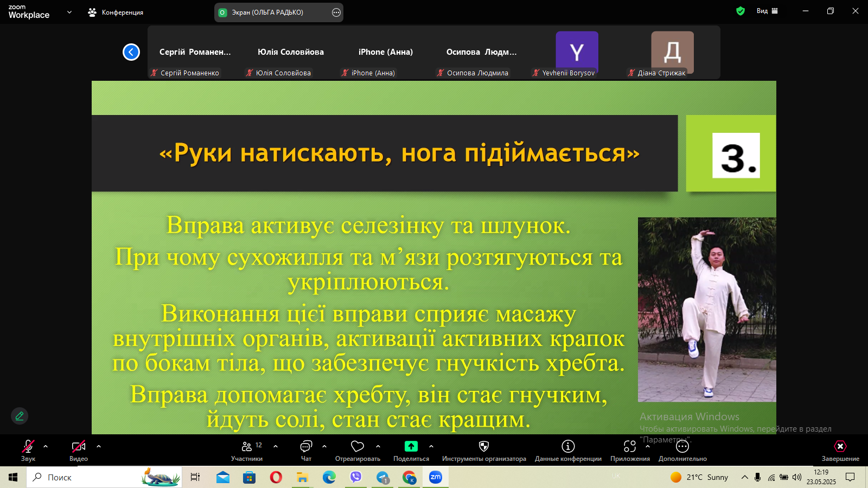Open File Explorer from taskbar

(302, 477)
